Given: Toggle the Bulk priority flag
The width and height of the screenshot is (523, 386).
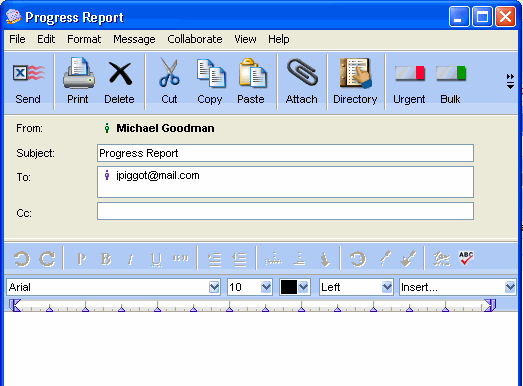Looking at the screenshot, I should [x=451, y=73].
